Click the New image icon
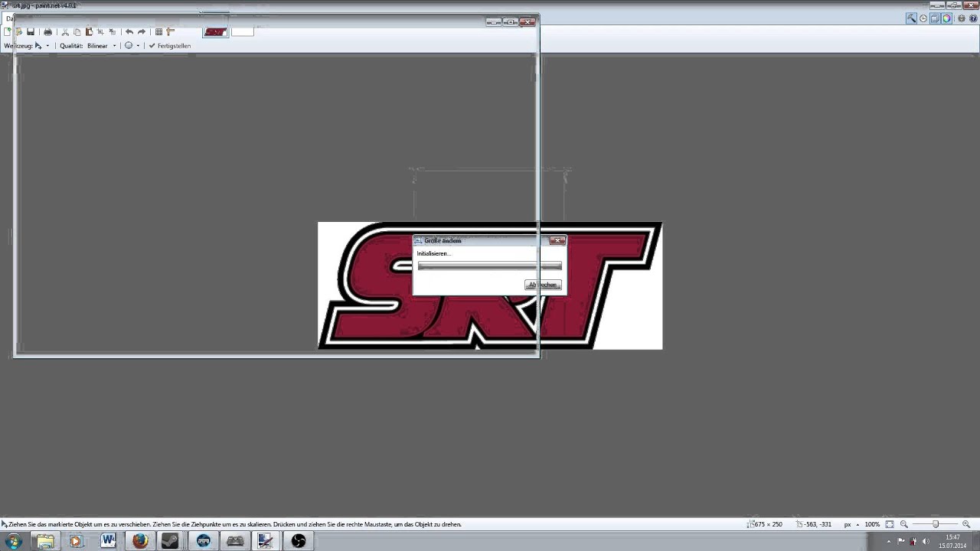Screen dimensions: 980x551 [x=8, y=32]
